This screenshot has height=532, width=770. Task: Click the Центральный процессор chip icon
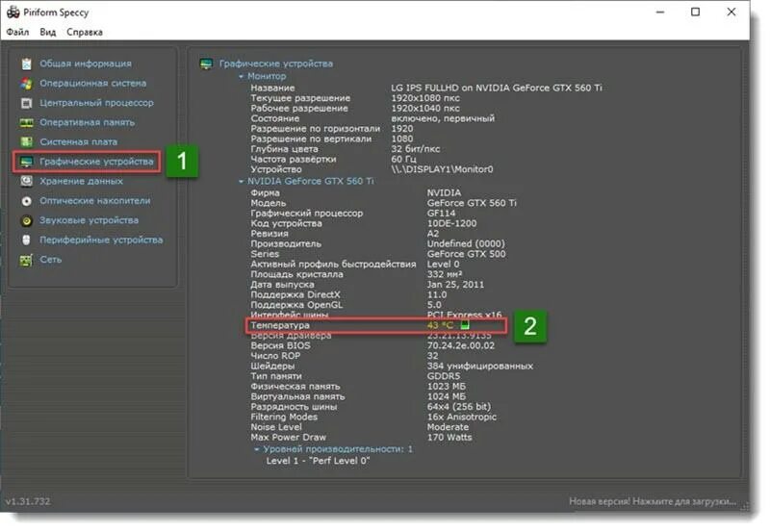pyautogui.click(x=27, y=103)
